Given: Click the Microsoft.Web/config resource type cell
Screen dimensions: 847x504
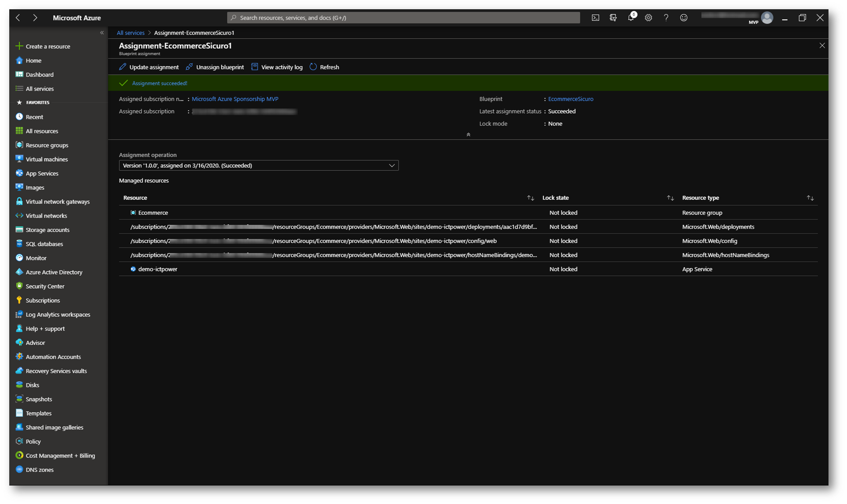Looking at the screenshot, I should click(710, 241).
